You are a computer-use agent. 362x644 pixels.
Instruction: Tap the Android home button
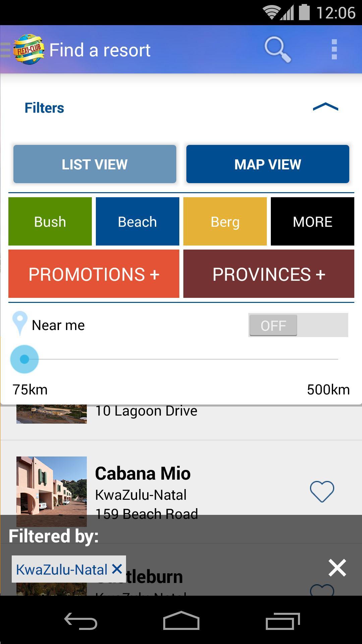[181, 621]
